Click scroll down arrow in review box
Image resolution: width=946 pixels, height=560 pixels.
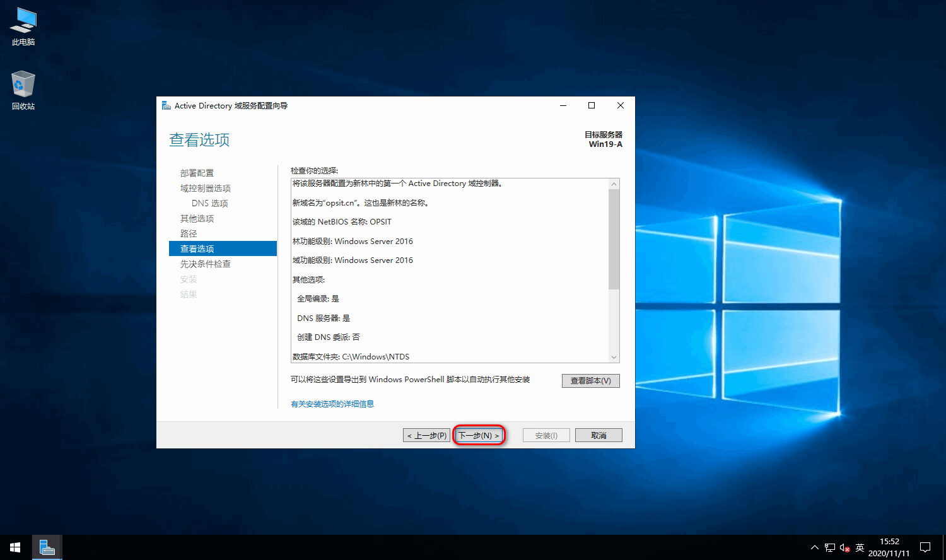click(x=614, y=357)
